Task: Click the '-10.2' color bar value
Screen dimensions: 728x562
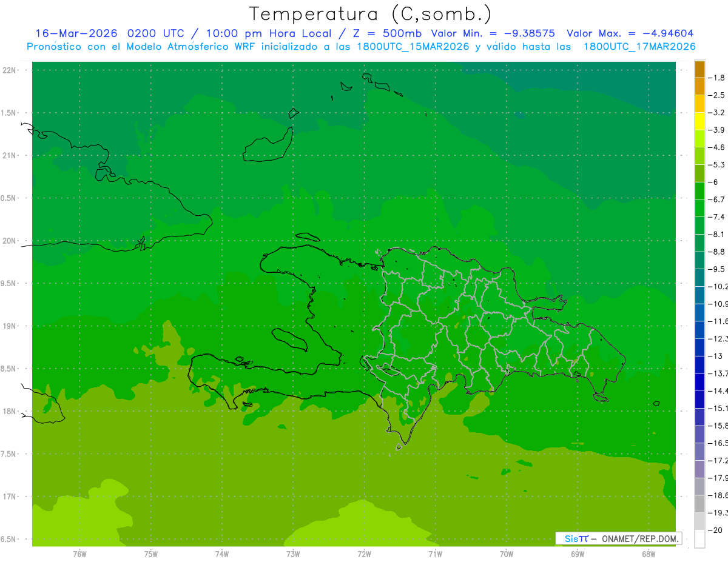Action: coord(718,286)
